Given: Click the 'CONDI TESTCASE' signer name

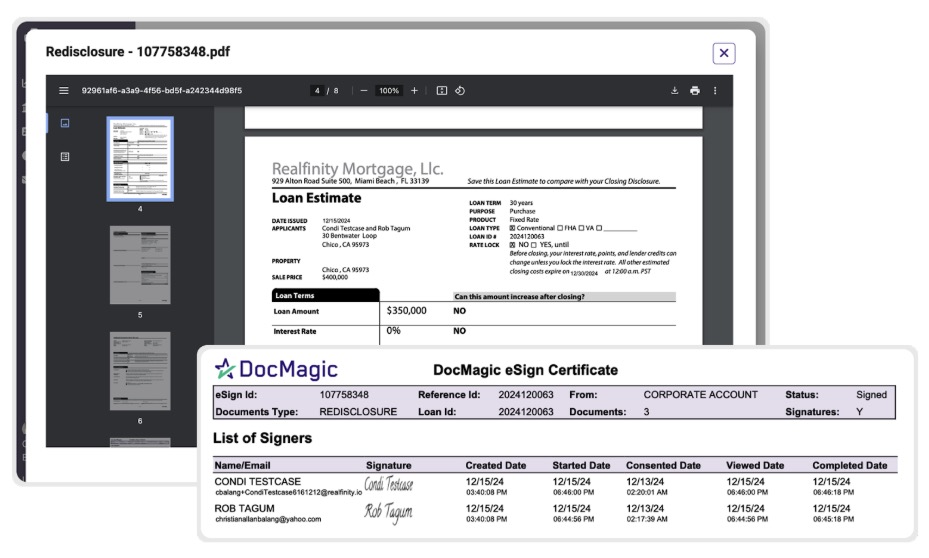Looking at the screenshot, I should [x=258, y=482].
